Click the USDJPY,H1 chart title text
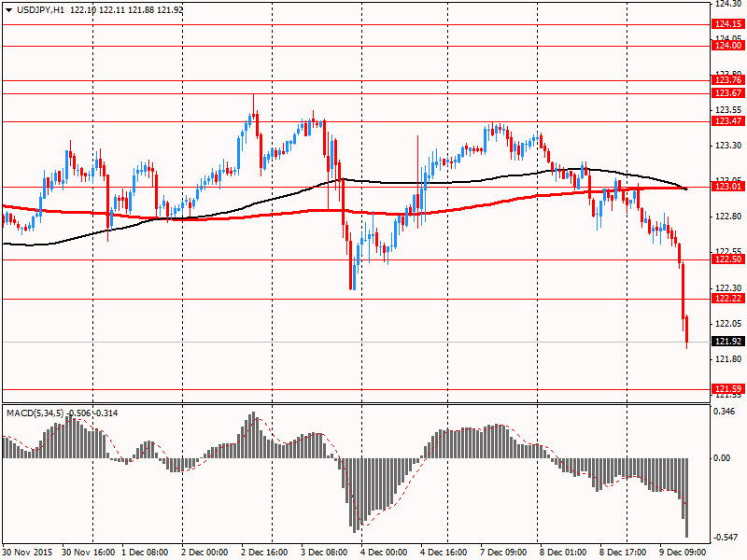 39,8
